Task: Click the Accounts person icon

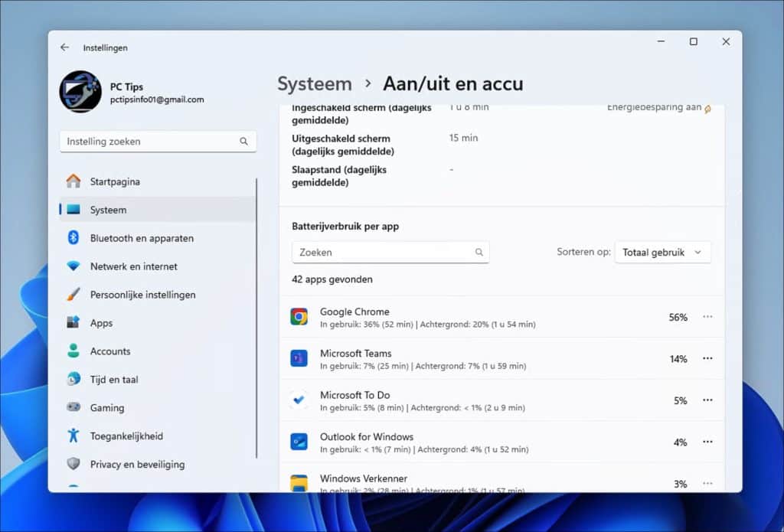Action: pyautogui.click(x=73, y=351)
